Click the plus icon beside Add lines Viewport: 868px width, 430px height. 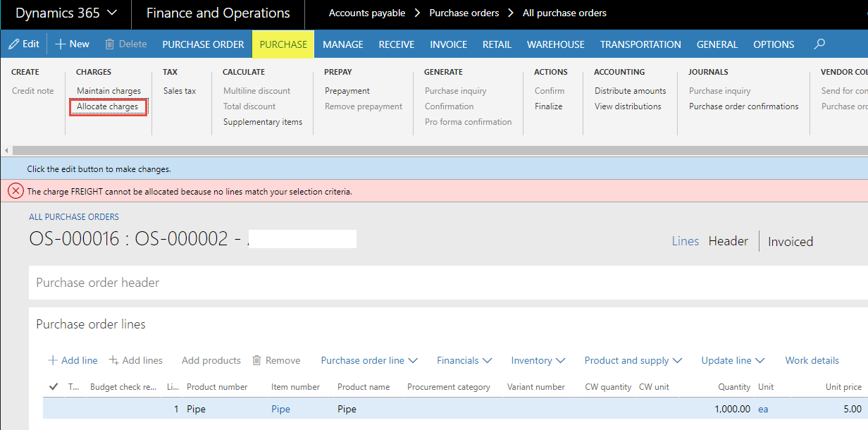(113, 360)
